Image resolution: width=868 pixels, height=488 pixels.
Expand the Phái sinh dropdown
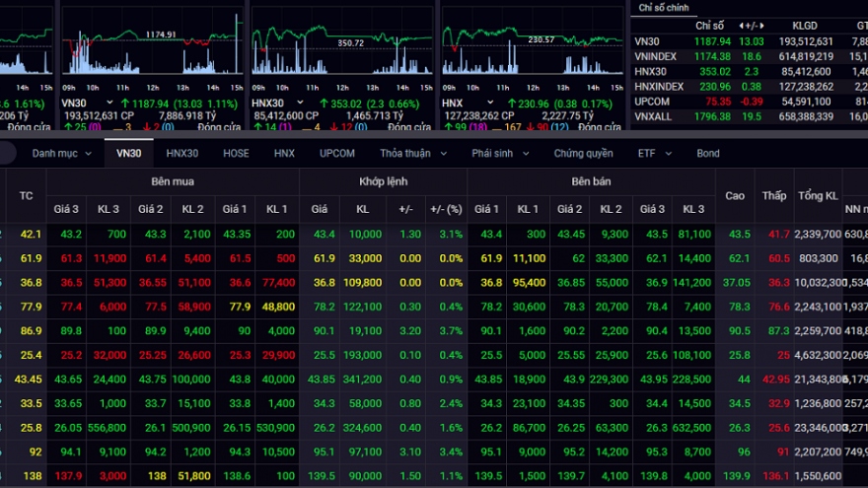[500, 154]
